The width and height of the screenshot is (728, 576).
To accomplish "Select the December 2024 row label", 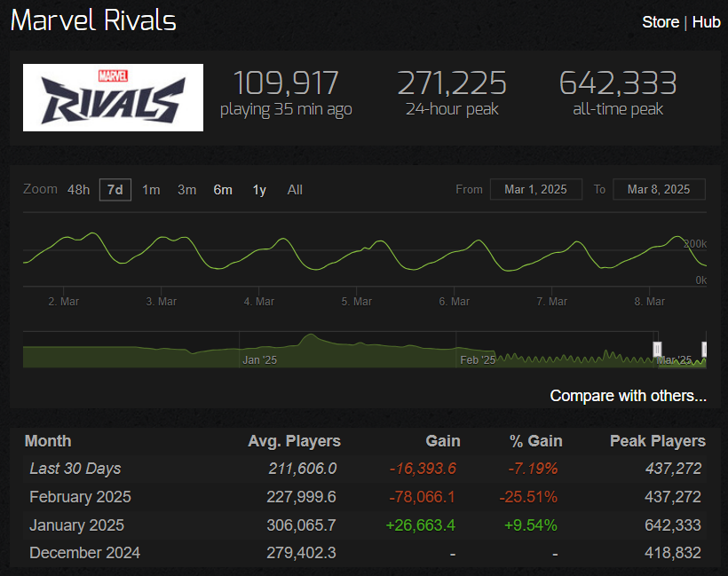I will click(84, 553).
